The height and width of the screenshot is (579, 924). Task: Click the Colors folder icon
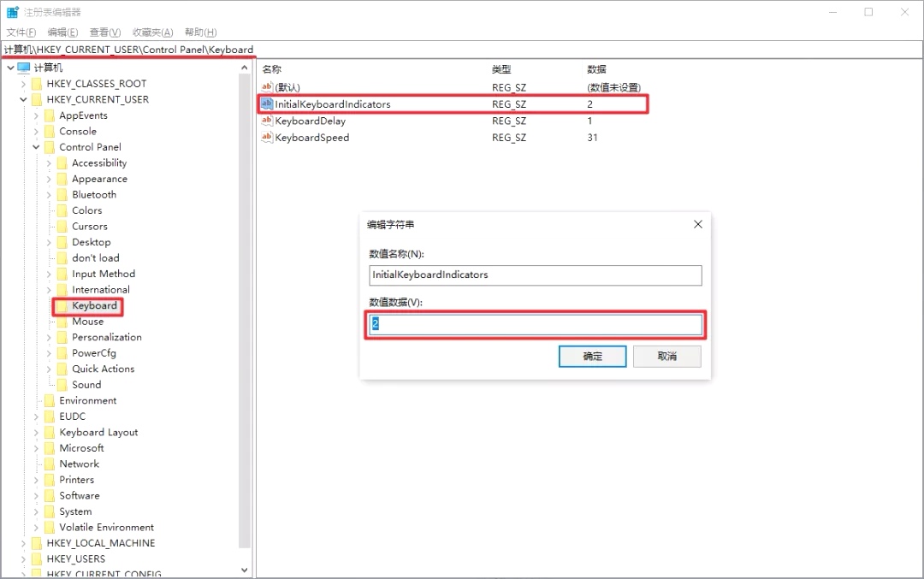point(62,211)
